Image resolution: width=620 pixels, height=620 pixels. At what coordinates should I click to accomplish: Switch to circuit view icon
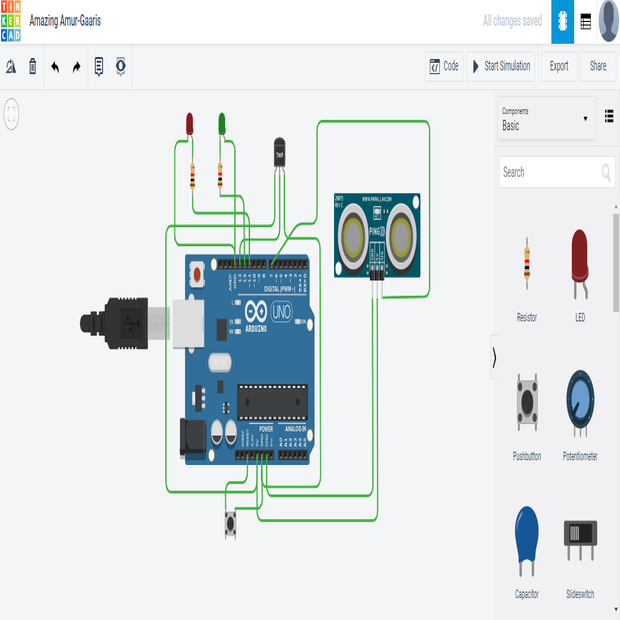(563, 21)
